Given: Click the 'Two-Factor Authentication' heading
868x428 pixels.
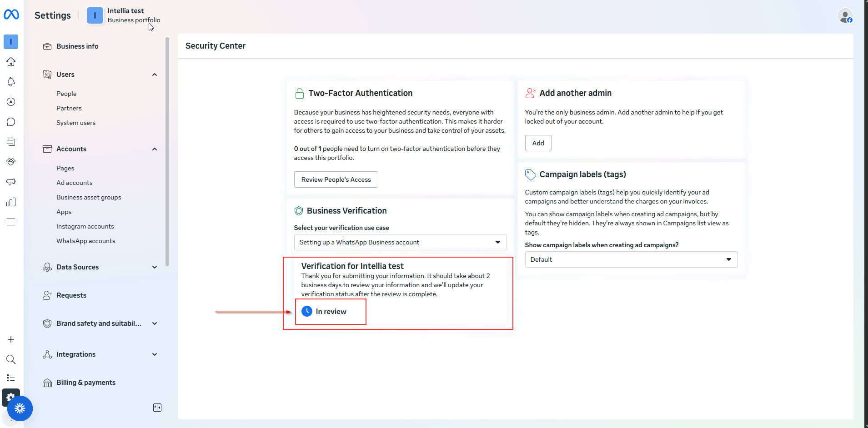Looking at the screenshot, I should [x=361, y=93].
